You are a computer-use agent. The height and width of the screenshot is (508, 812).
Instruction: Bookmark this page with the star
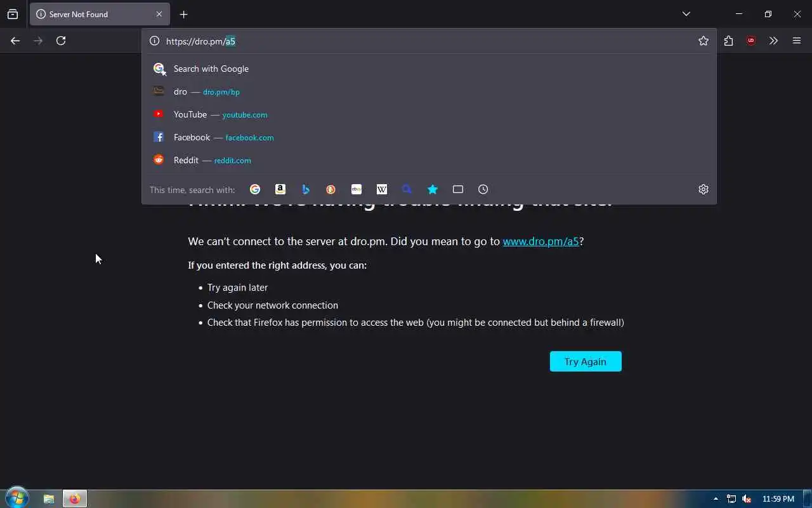point(704,41)
